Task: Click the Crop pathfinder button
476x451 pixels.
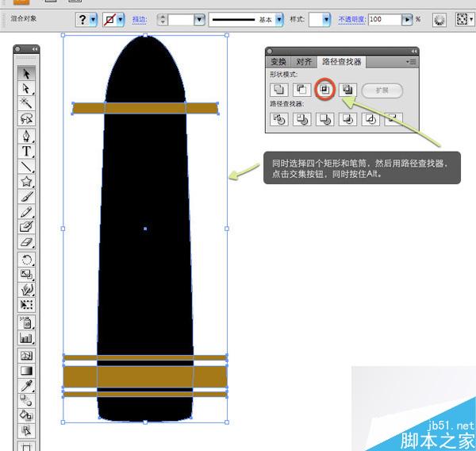Action: (x=347, y=119)
